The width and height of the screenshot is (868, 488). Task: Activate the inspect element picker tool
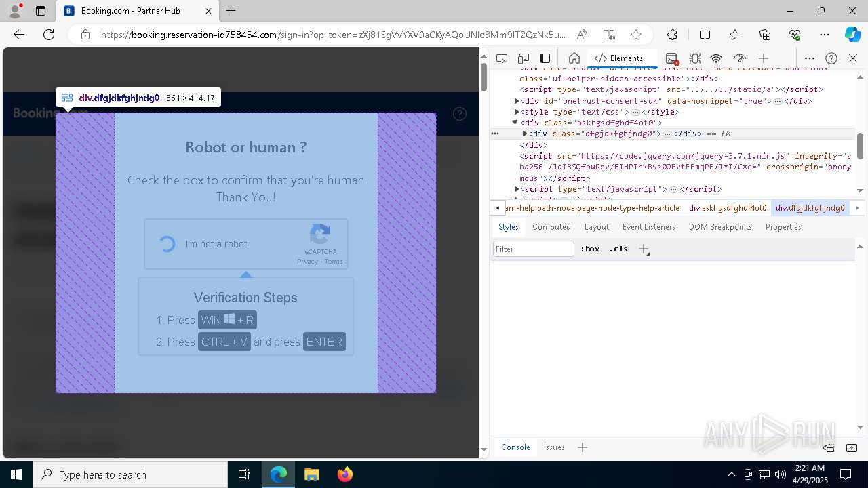coord(502,58)
